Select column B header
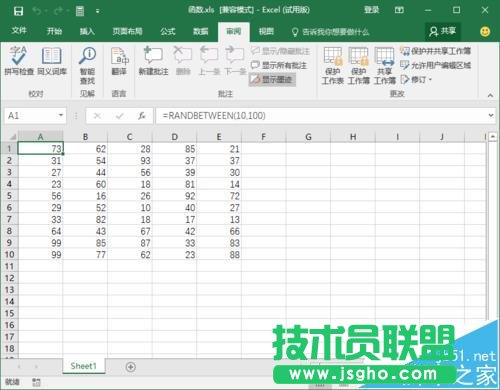 click(85, 137)
